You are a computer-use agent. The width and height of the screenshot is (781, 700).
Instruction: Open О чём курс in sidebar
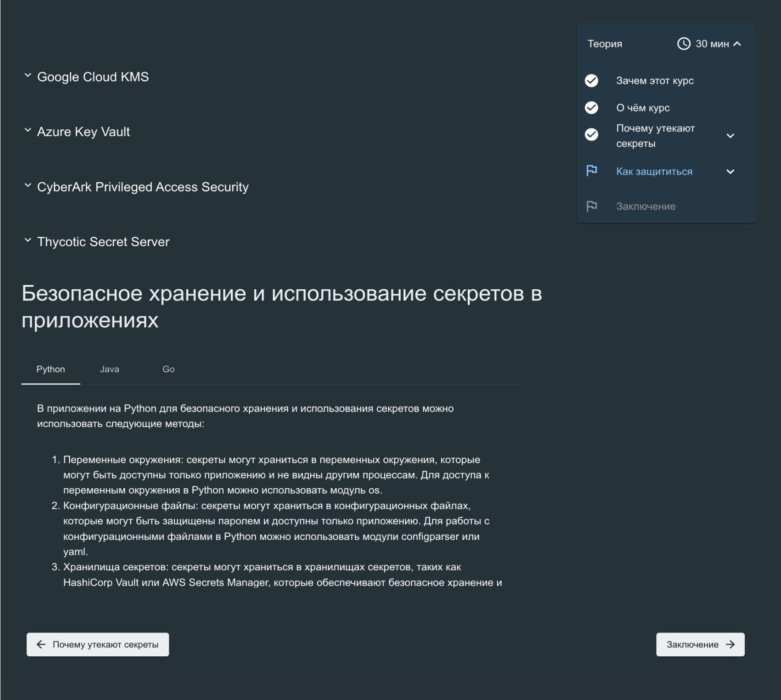tap(643, 108)
